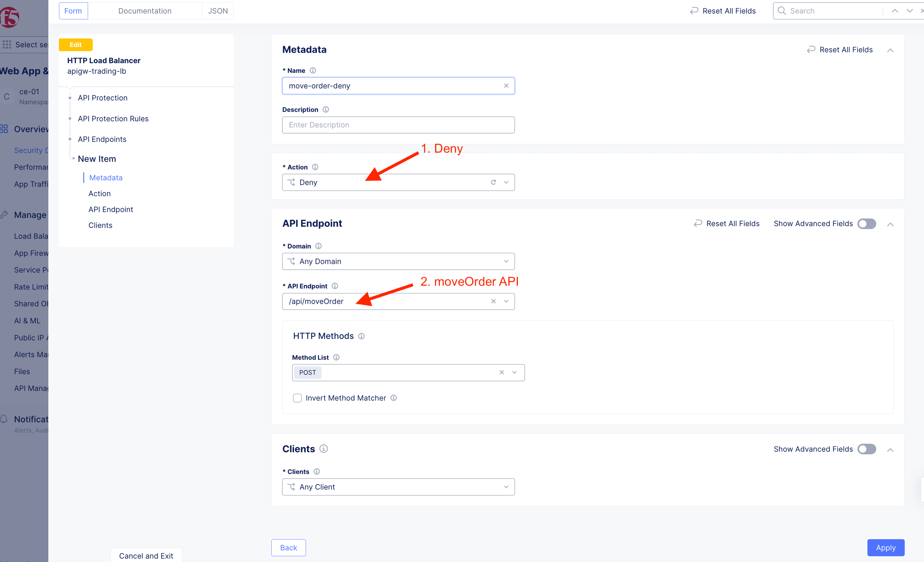Click the info icon next to HTTP Methods
The height and width of the screenshot is (562, 924).
point(361,336)
